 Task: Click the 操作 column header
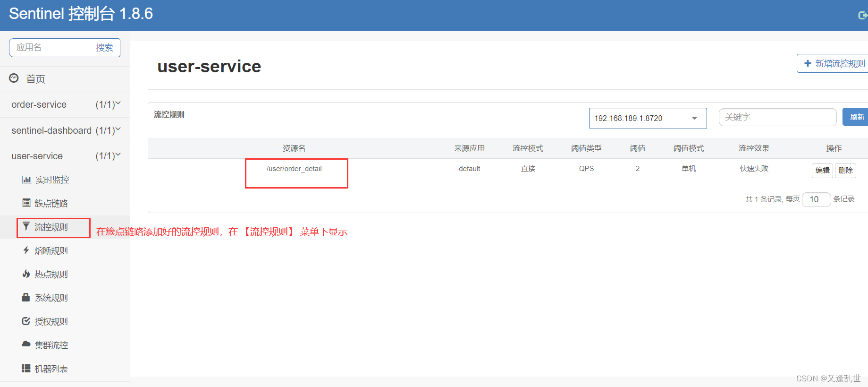point(834,148)
